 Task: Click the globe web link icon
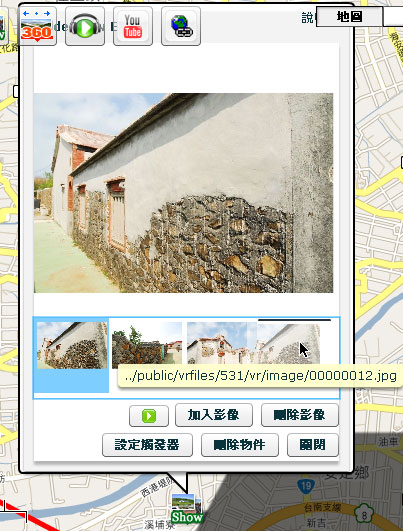pyautogui.click(x=181, y=26)
